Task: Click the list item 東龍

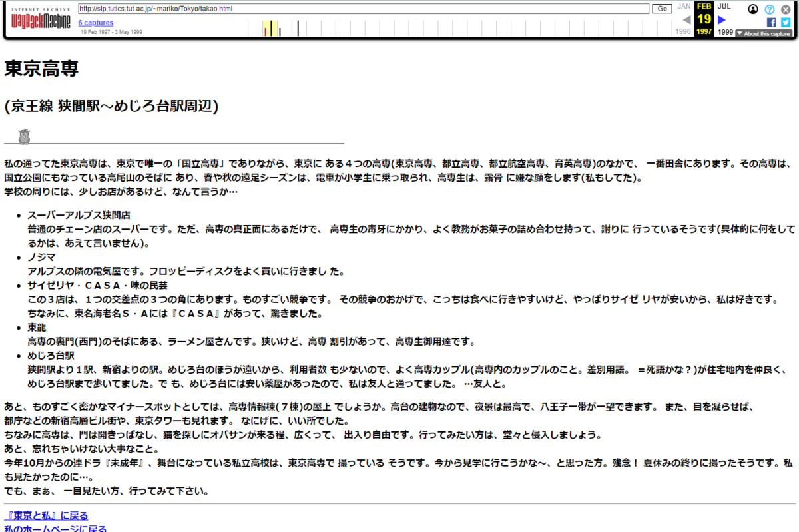Action: coord(37,327)
